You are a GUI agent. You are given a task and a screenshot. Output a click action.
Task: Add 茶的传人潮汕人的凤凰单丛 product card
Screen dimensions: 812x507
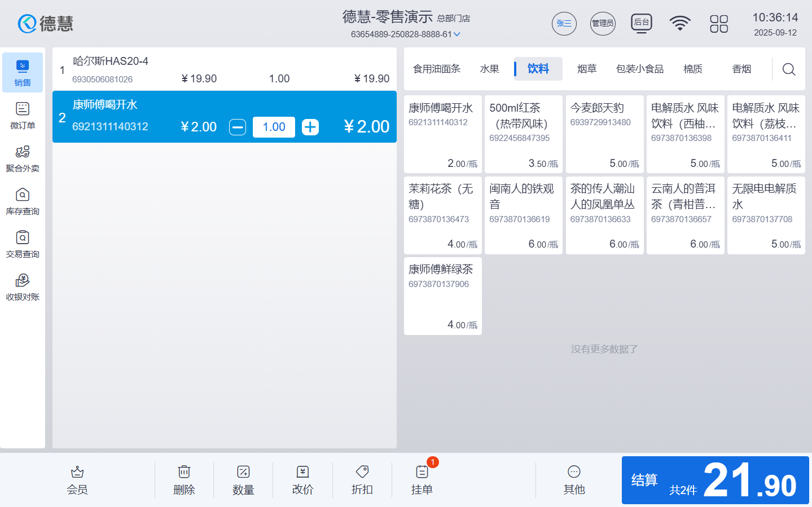click(604, 215)
